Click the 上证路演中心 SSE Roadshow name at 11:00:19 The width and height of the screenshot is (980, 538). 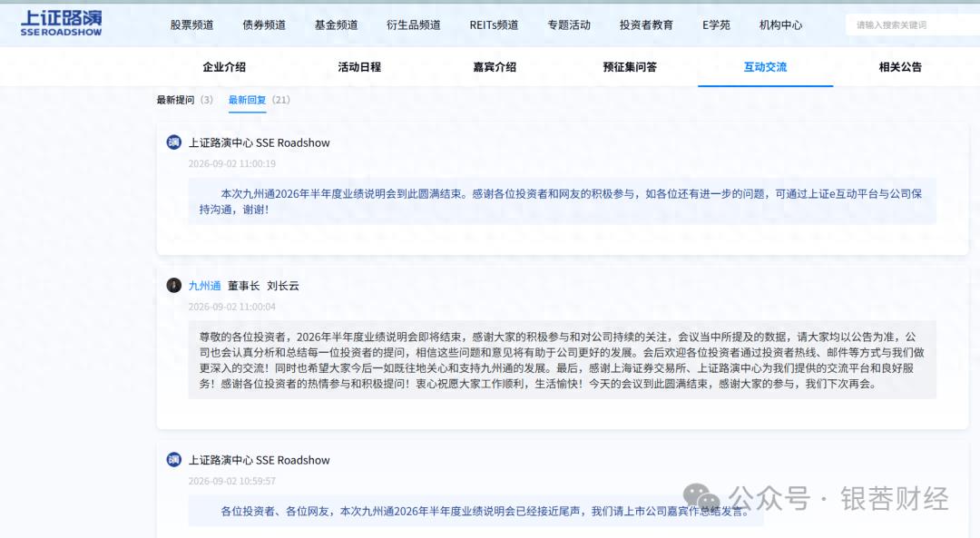tap(260, 142)
